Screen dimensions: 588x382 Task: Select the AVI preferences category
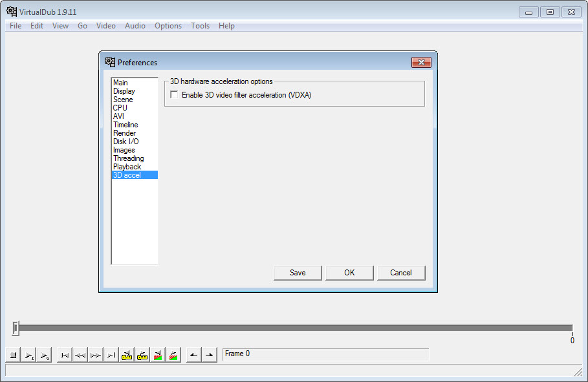click(x=135, y=116)
